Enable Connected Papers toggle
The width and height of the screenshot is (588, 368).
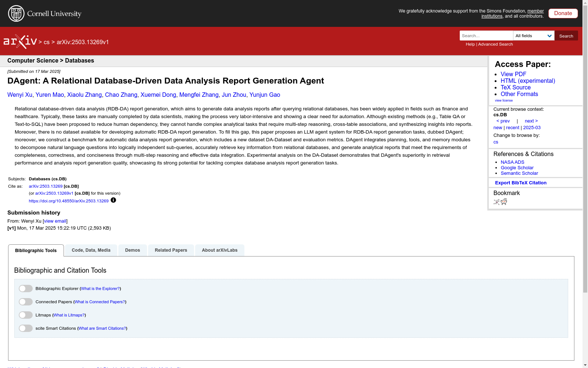[x=26, y=302]
